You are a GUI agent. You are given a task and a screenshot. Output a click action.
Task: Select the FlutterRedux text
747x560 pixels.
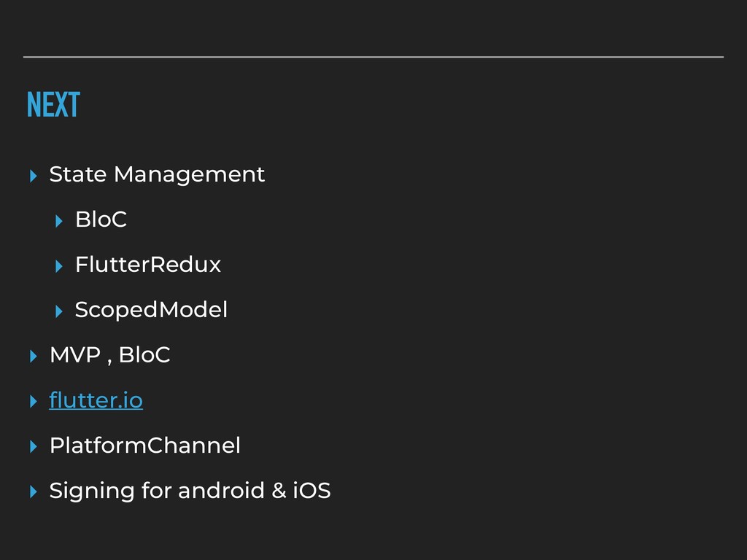tap(147, 265)
